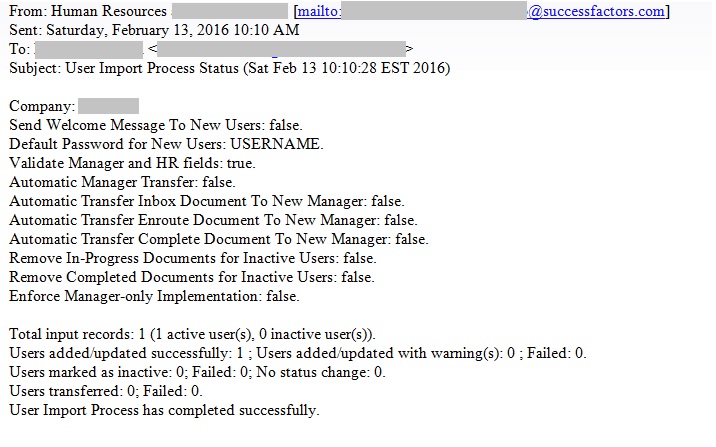
Task: Click the Send Welcome Message line
Action: (156, 125)
